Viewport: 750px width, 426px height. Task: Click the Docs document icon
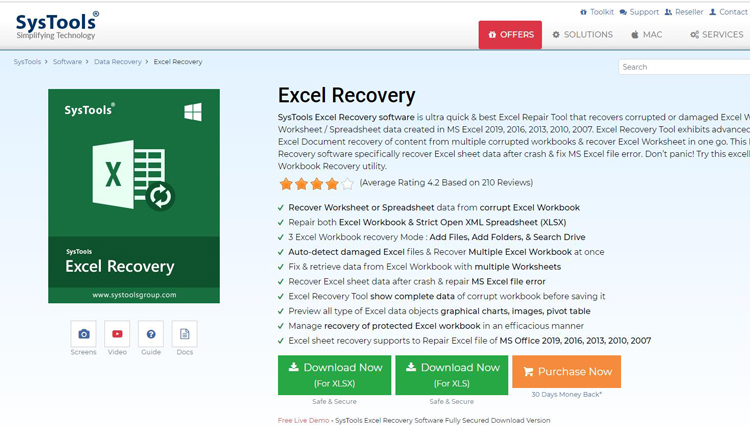[x=184, y=334]
